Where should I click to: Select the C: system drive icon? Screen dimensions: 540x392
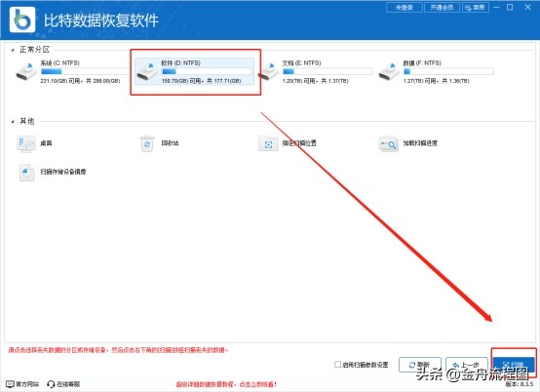[26, 71]
